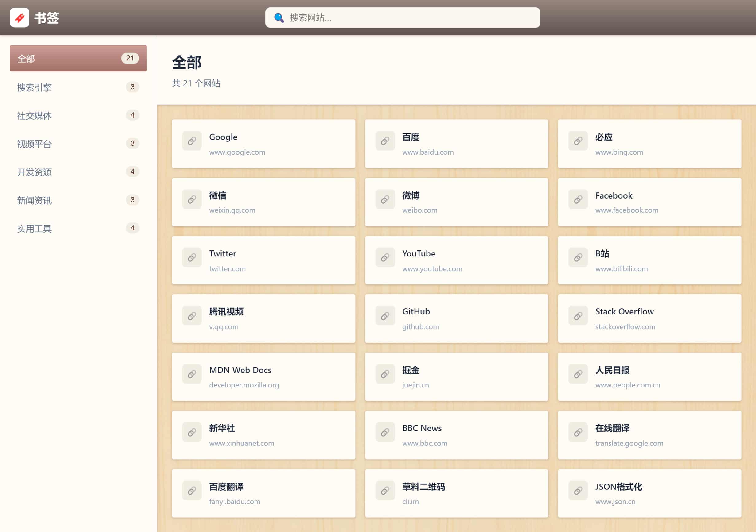Switch to the 视频平台 category
756x532 pixels.
[x=78, y=144]
